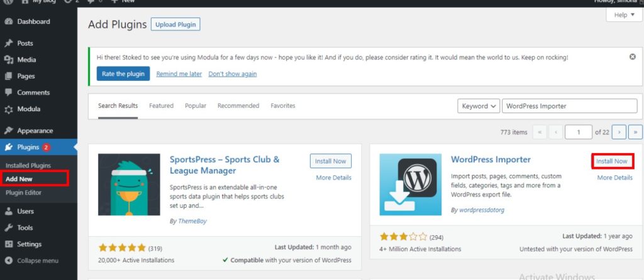The width and height of the screenshot is (644, 280).
Task: Click the Upload Plugin button
Action: click(x=175, y=24)
